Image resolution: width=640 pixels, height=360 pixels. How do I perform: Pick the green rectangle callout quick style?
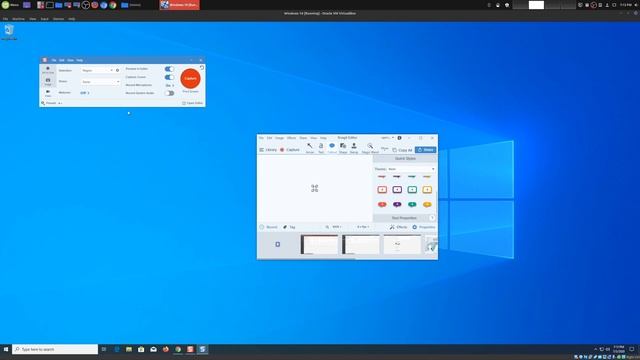point(412,189)
